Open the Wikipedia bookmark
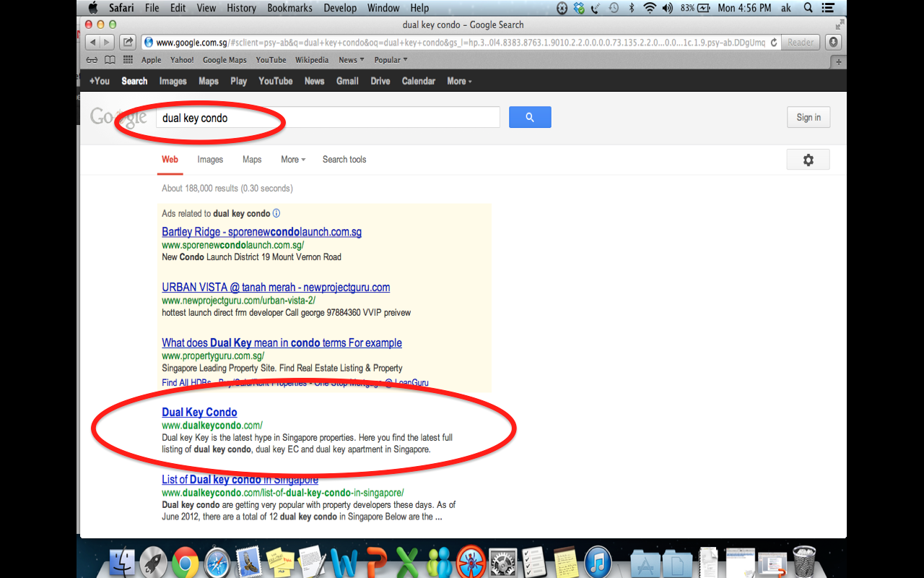Screen dimensions: 924x578 312,60
